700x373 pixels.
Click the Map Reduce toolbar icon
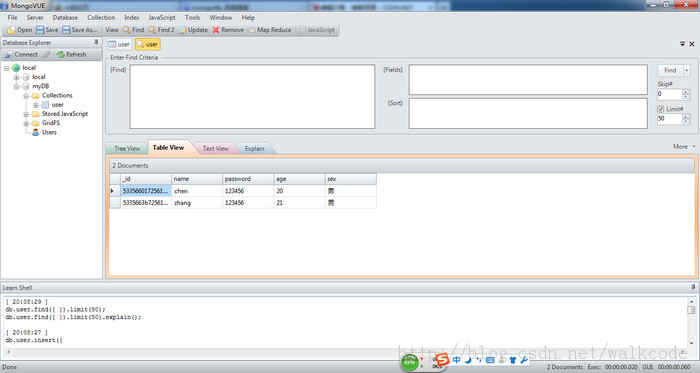[x=252, y=30]
